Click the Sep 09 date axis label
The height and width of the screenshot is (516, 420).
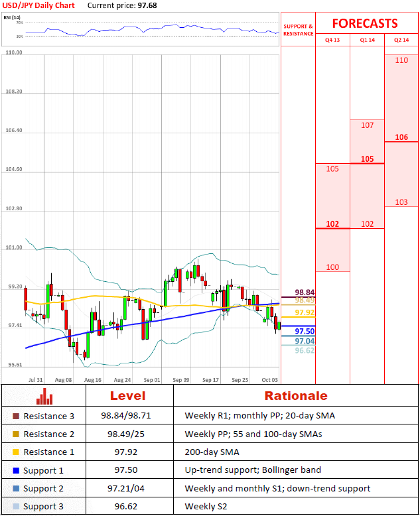pos(181,380)
